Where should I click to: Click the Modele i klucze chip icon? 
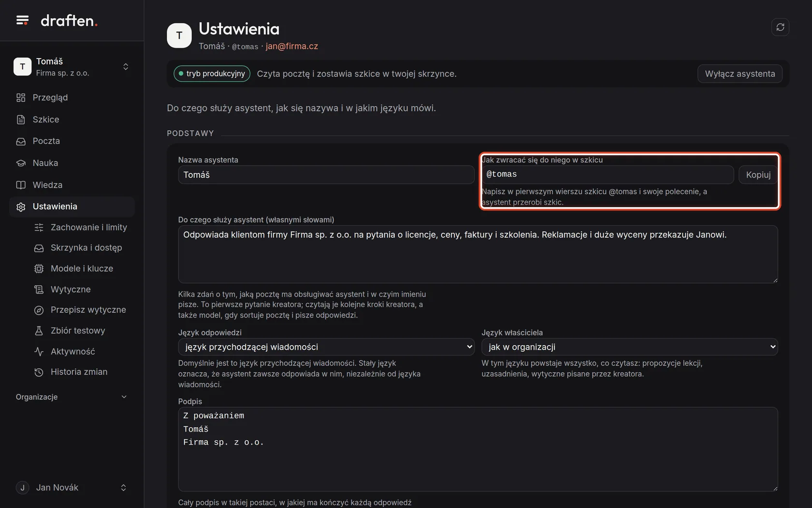(39, 269)
